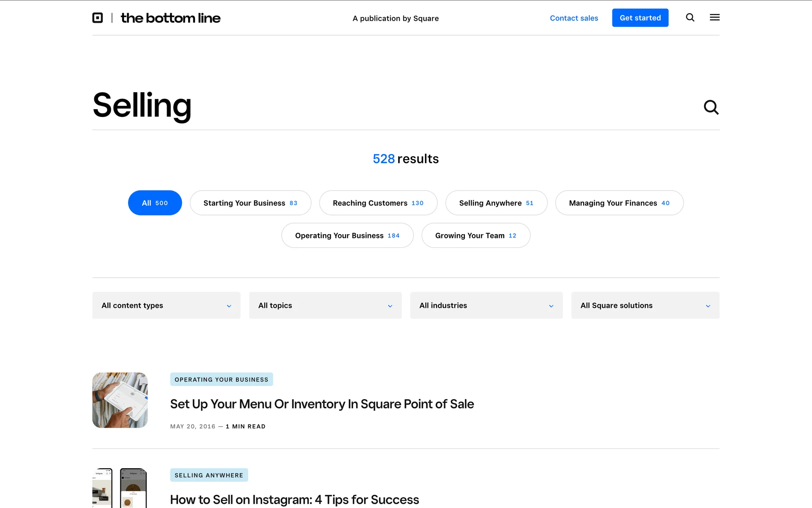This screenshot has height=508, width=812.
Task: Open How to Sell on Instagram article
Action: pyautogui.click(x=294, y=500)
